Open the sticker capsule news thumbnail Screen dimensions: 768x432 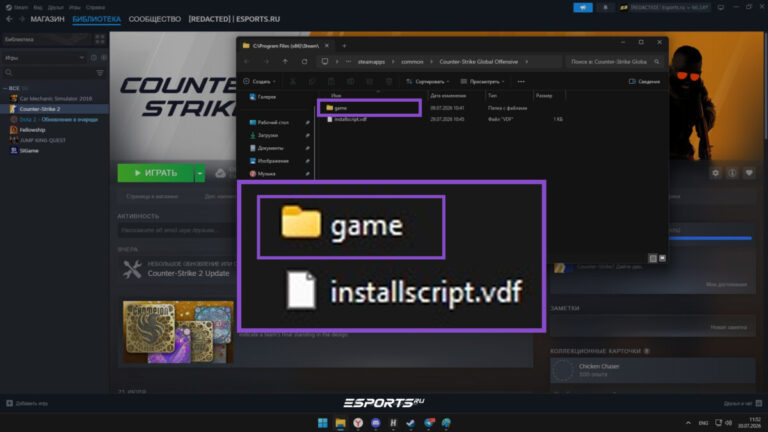(178, 332)
